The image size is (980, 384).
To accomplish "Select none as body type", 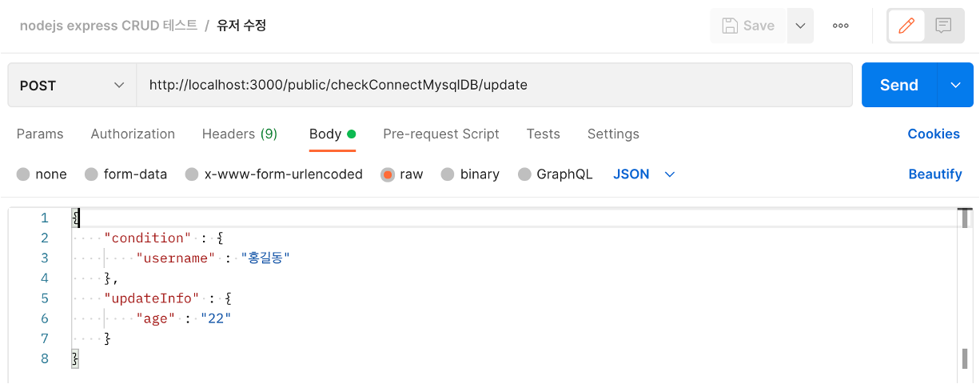I will click(x=23, y=174).
